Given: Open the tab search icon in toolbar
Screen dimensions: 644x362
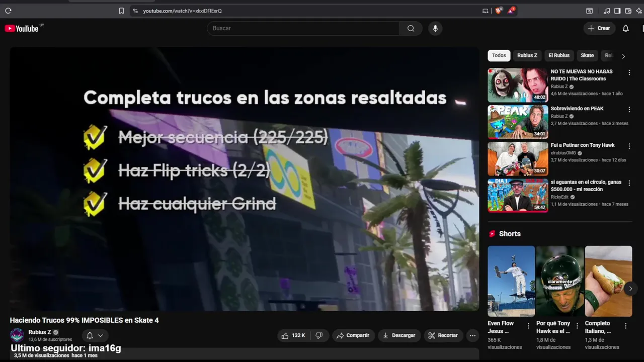Looking at the screenshot, I should 589,11.
